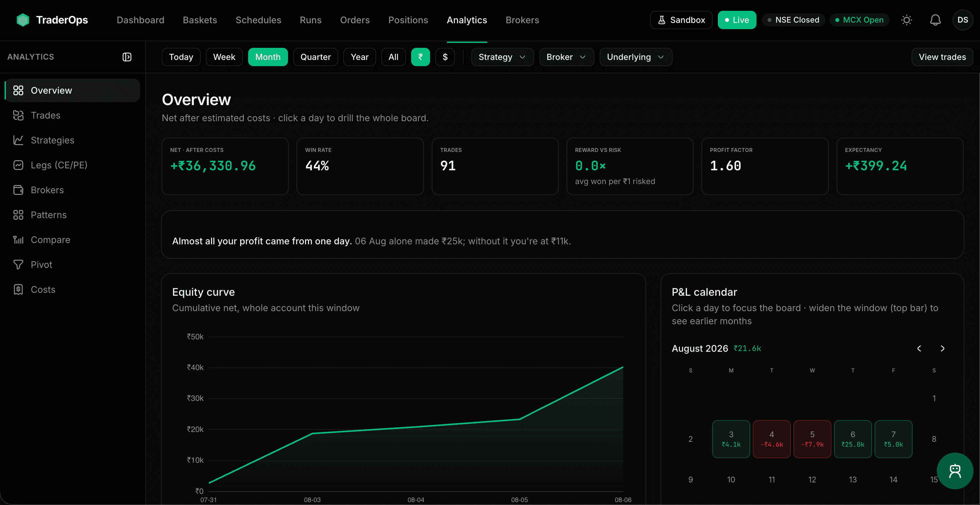Click the View trades button
Image resolution: width=980 pixels, height=505 pixels.
coord(942,57)
